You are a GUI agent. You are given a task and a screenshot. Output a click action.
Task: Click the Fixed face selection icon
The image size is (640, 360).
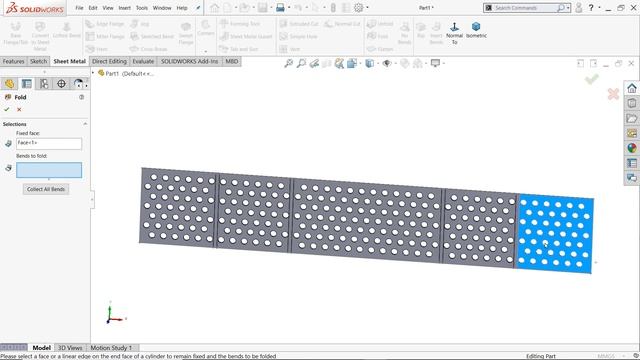pyautogui.click(x=8, y=144)
